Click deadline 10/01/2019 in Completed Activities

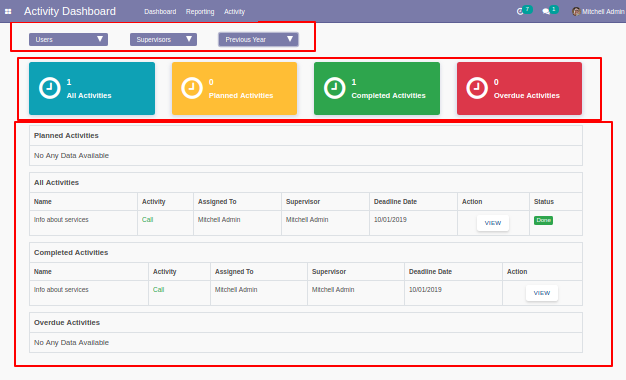425,289
